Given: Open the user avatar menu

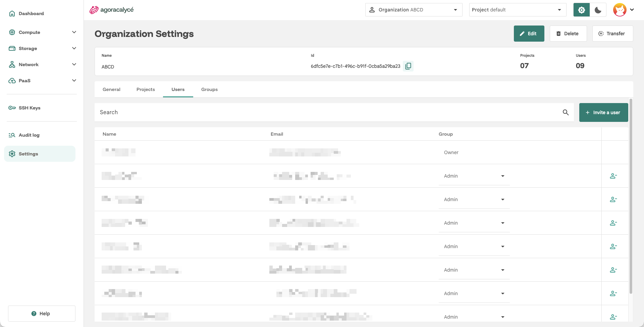Looking at the screenshot, I should [x=624, y=10].
